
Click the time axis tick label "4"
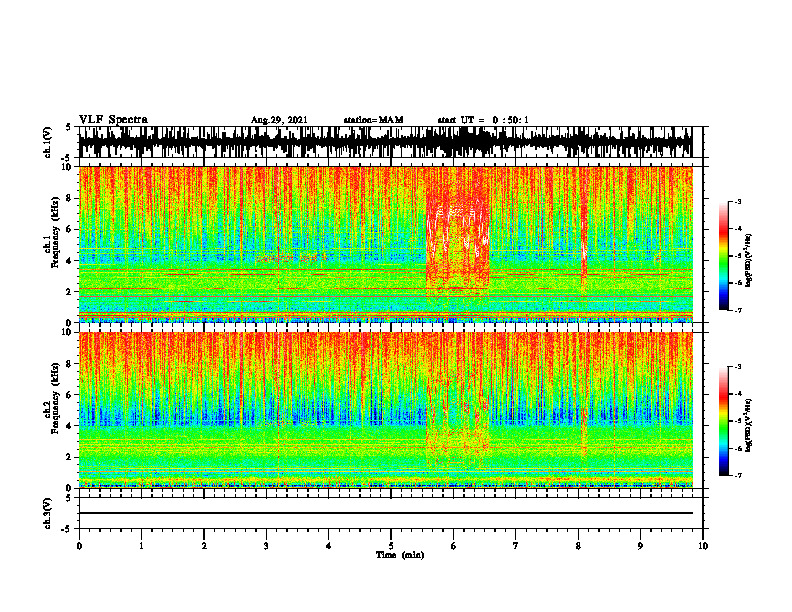point(329,546)
